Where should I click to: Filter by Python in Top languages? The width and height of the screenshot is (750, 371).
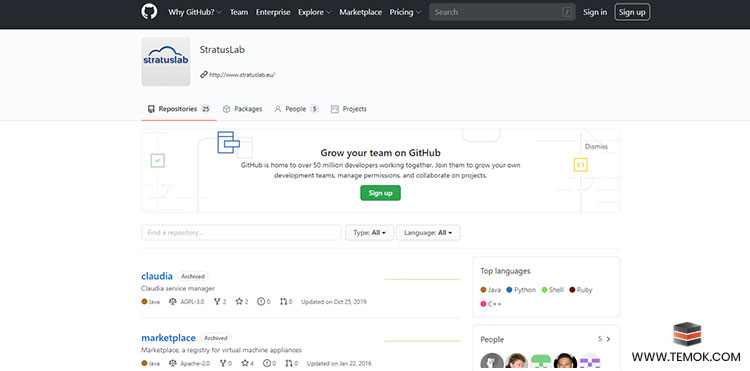520,290
